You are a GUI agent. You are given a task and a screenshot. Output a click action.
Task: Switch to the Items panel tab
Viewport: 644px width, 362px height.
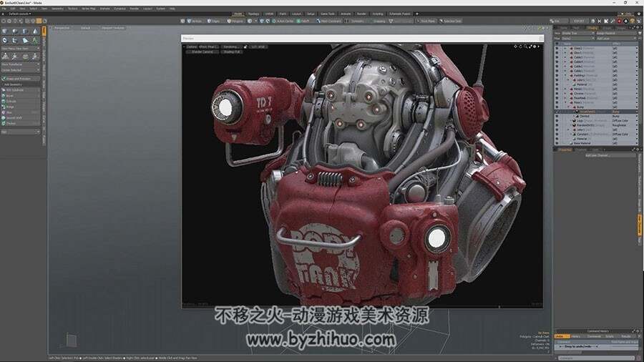click(564, 28)
